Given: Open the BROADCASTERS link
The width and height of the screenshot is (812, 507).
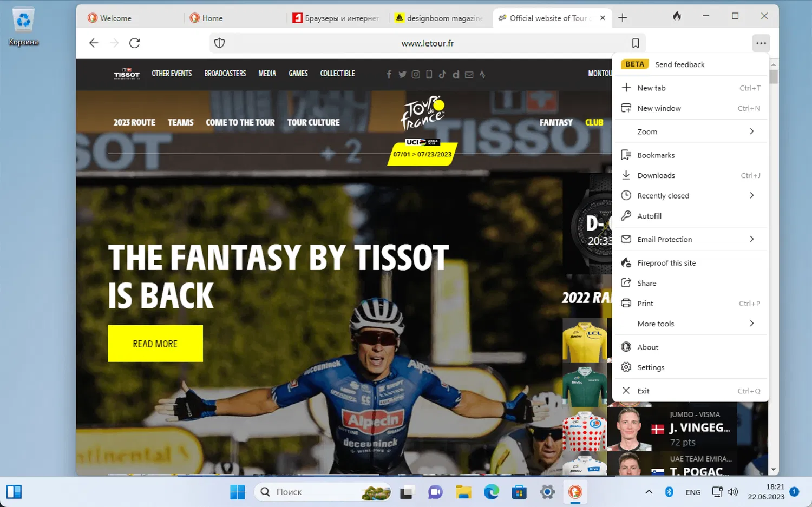Looking at the screenshot, I should click(x=225, y=74).
